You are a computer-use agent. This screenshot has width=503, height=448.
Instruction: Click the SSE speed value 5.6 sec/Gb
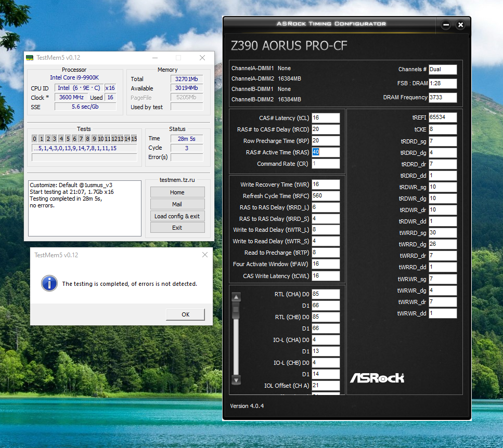coord(85,107)
